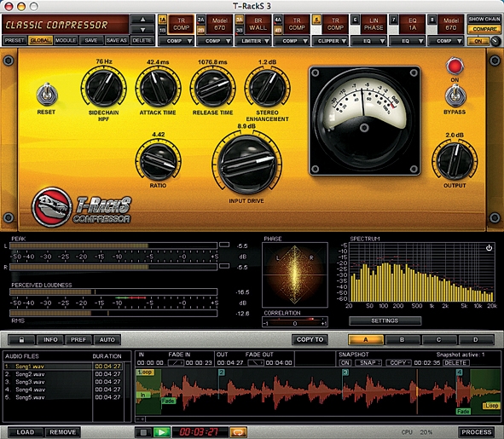Click the fade out curve icon
This screenshot has height=439, width=504.
click(x=256, y=363)
